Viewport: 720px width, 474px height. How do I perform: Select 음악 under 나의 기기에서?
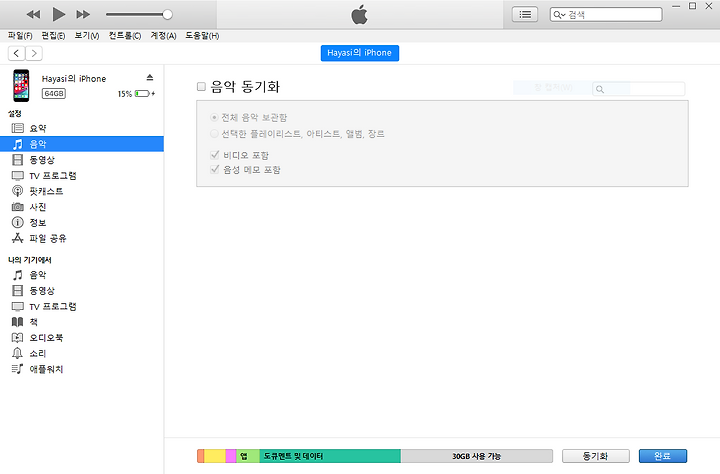tap(82, 275)
